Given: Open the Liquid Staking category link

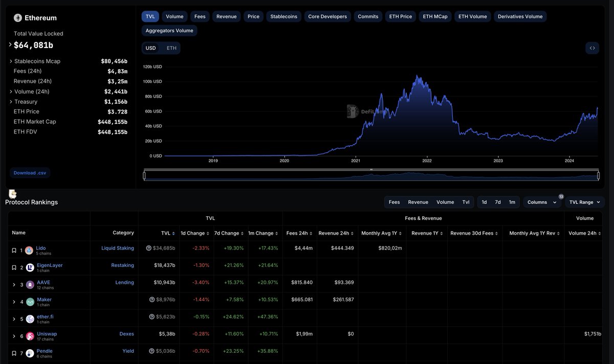Looking at the screenshot, I should 118,248.
